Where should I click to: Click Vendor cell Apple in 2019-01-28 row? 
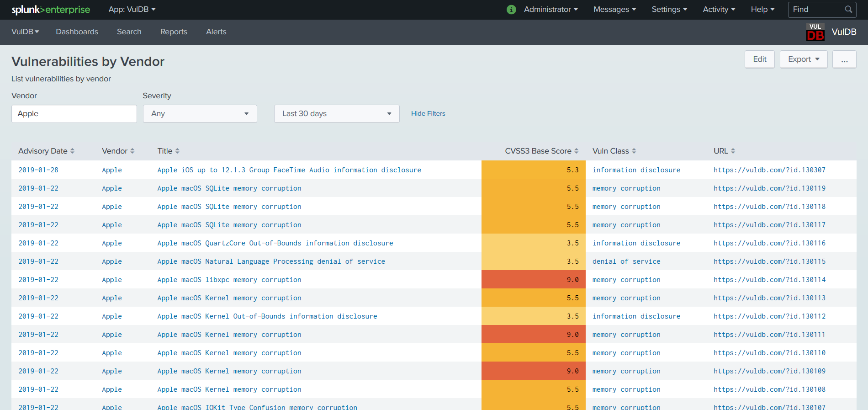click(x=112, y=170)
